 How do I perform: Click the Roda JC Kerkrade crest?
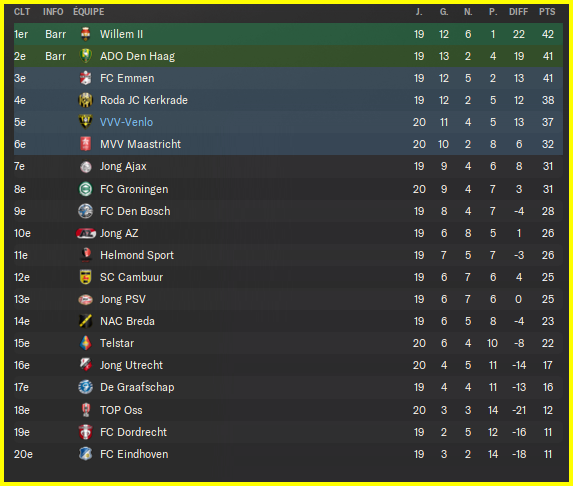(86, 100)
